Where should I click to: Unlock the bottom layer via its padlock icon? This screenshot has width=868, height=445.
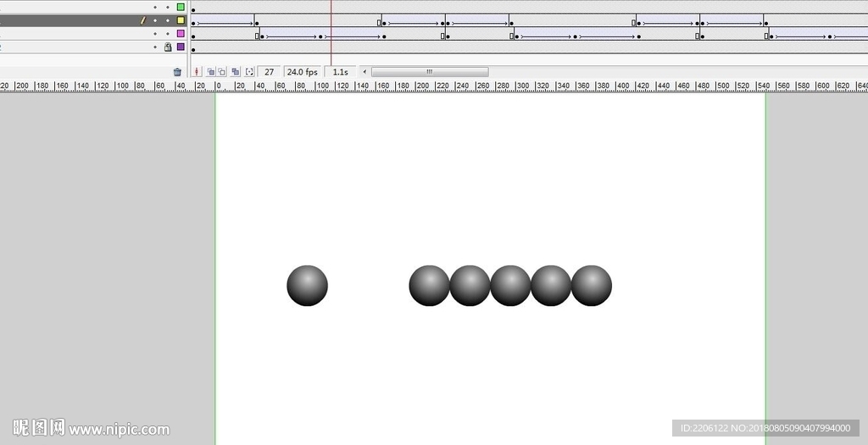pyautogui.click(x=168, y=47)
